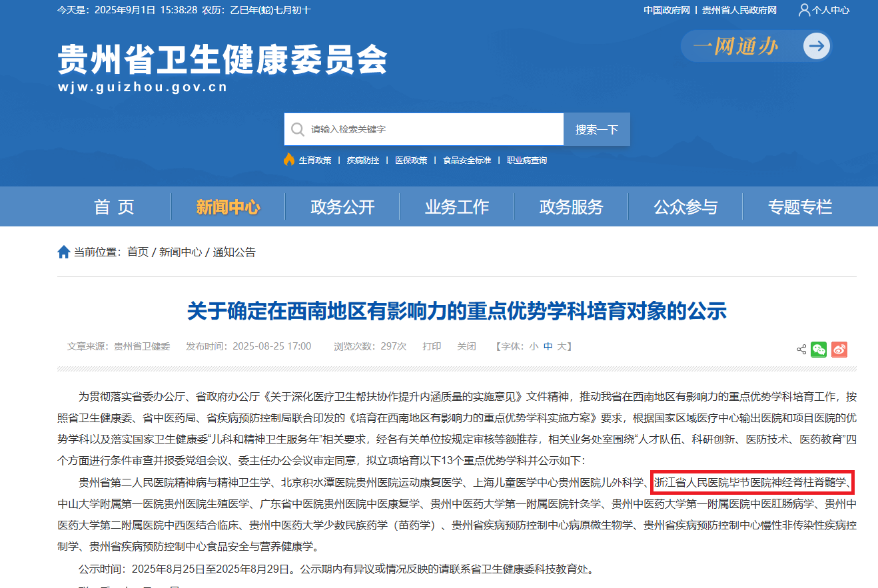Click the arrow on 一网通办 banner
The image size is (878, 588).
click(x=816, y=47)
